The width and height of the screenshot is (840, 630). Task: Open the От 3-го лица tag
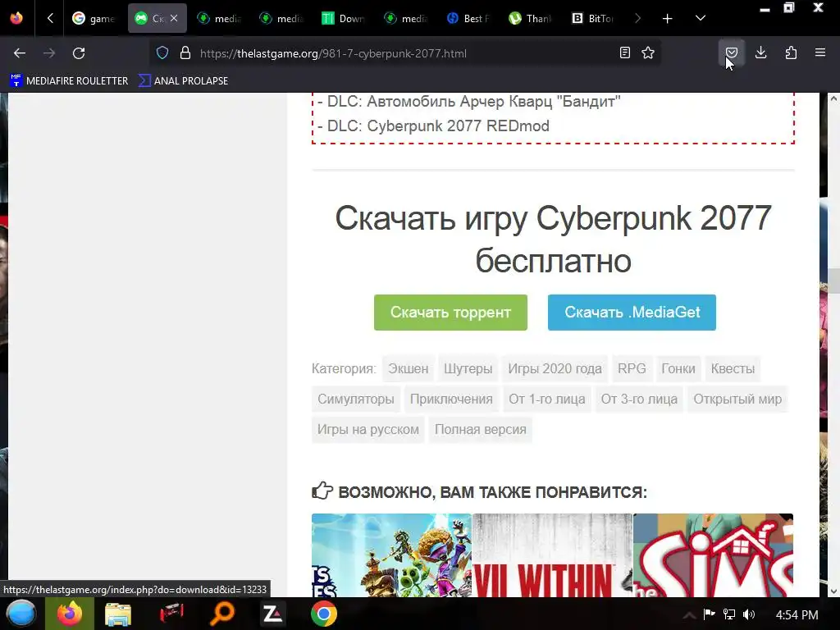(x=639, y=399)
